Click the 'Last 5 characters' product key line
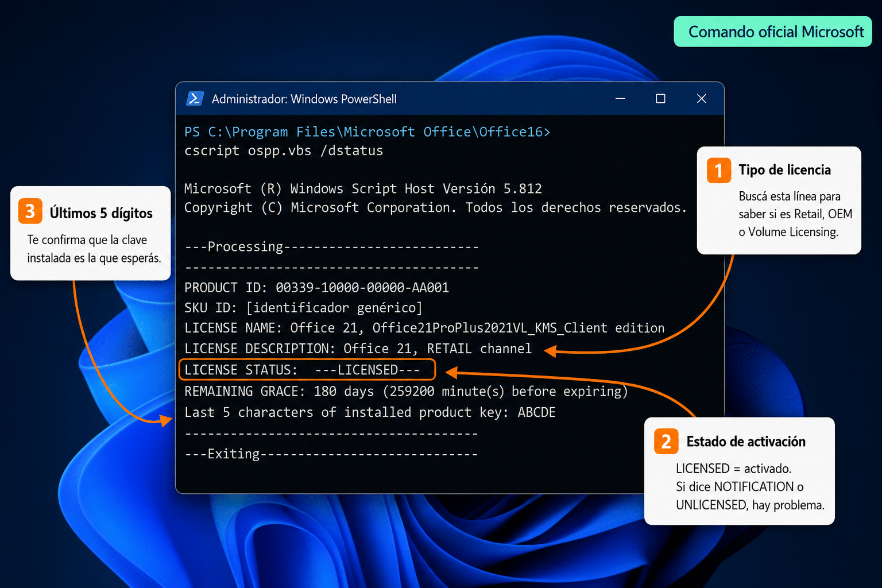The height and width of the screenshot is (588, 882). (x=370, y=412)
